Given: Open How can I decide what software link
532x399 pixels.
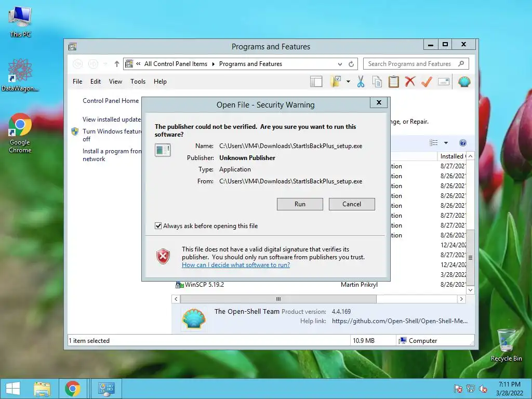Looking at the screenshot, I should 236,265.
